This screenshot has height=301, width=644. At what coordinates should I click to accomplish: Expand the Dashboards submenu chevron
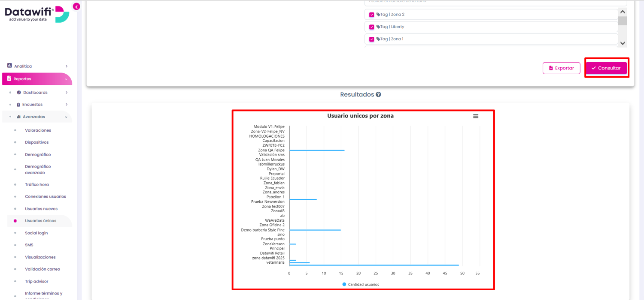[x=67, y=93]
